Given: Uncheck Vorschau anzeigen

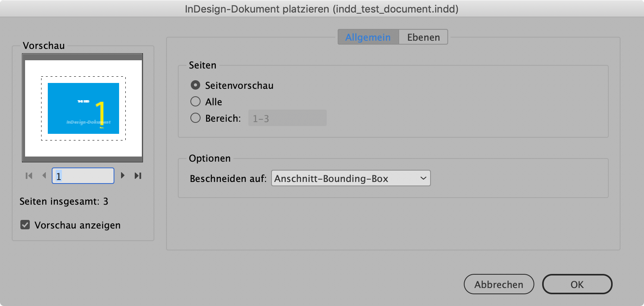Looking at the screenshot, I should [x=24, y=225].
